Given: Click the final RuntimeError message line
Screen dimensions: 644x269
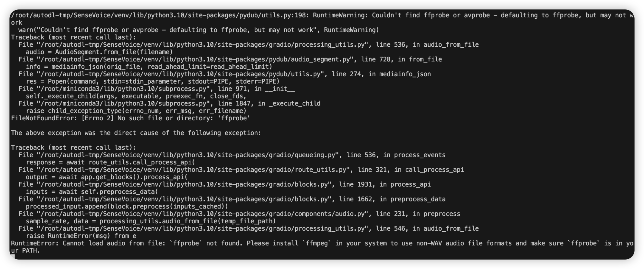Looking at the screenshot, I should (x=322, y=244).
